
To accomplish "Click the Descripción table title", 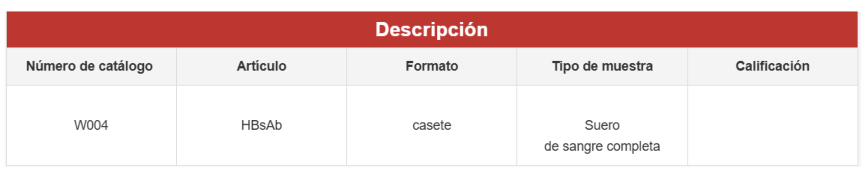I will [x=431, y=30].
